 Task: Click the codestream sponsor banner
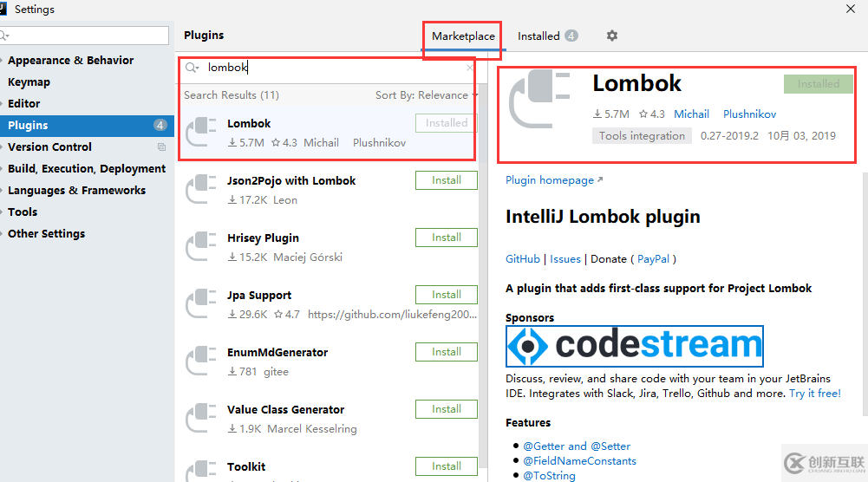click(635, 347)
